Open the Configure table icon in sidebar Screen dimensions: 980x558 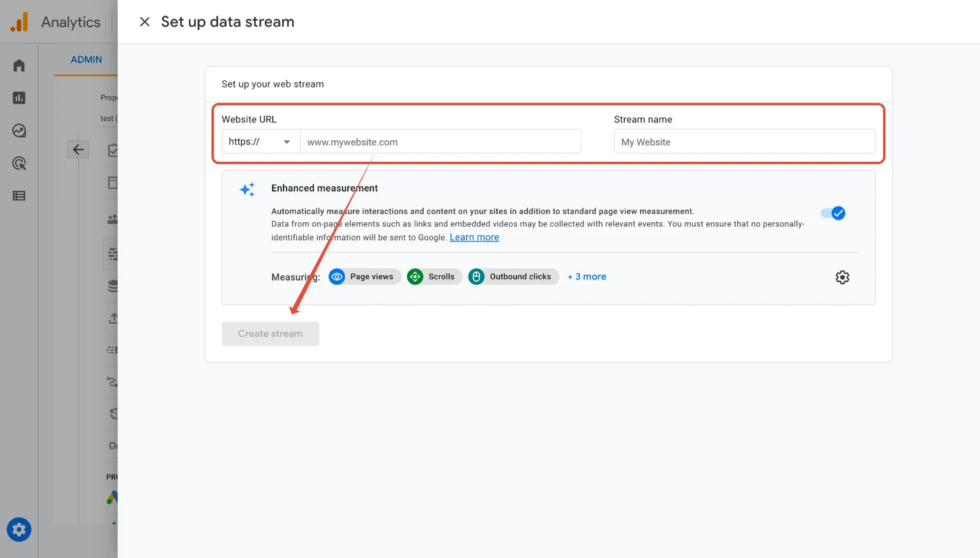(19, 196)
